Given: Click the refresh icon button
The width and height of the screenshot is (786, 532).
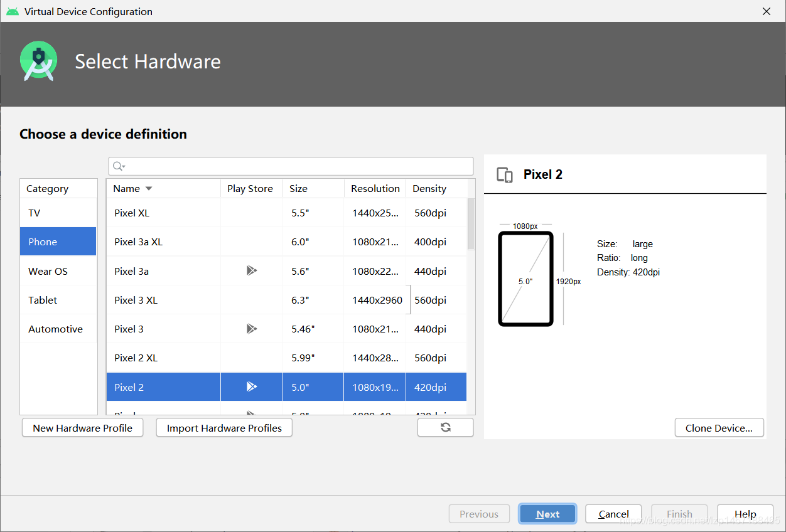Looking at the screenshot, I should click(x=446, y=428).
